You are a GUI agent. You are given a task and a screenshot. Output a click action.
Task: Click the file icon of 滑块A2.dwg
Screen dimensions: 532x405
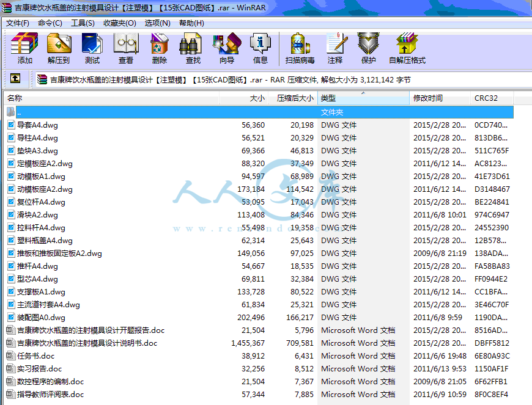11,214
